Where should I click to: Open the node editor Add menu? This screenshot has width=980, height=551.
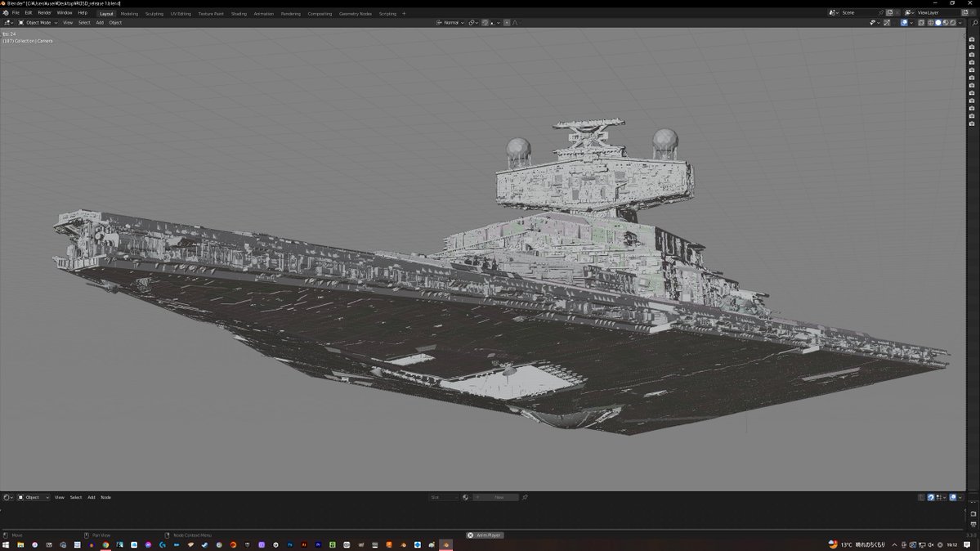tap(92, 497)
